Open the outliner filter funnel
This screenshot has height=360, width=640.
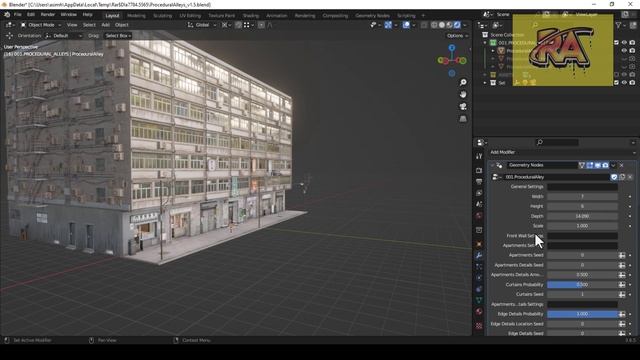coord(618,25)
